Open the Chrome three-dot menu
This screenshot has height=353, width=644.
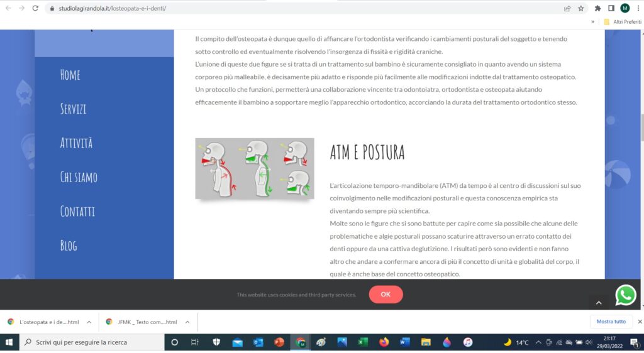(x=636, y=8)
